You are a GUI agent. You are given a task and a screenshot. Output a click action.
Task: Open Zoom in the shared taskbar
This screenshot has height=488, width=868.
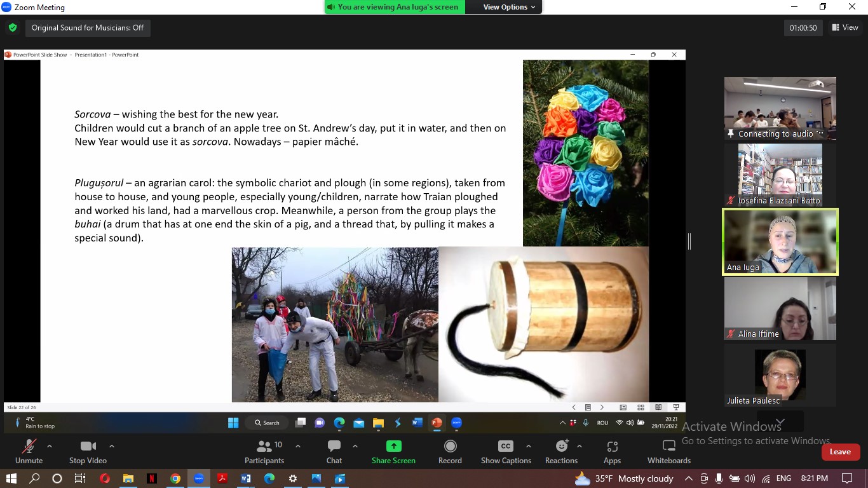(456, 423)
